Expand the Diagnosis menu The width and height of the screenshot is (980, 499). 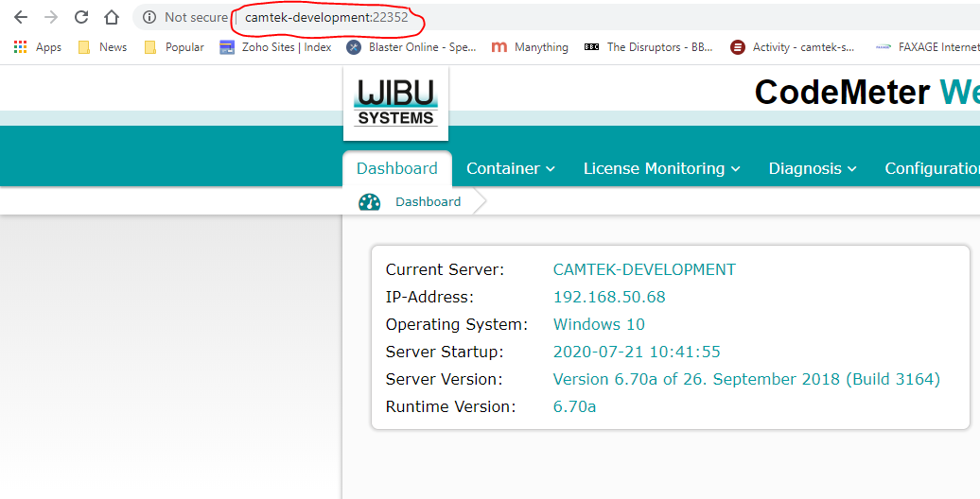coord(813,168)
